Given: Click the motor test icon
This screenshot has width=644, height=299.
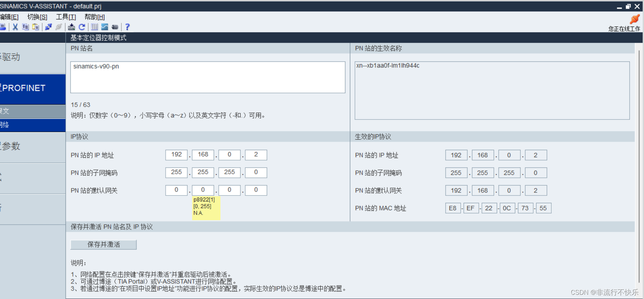Looking at the screenshot, I should pyautogui.click(x=115, y=27).
